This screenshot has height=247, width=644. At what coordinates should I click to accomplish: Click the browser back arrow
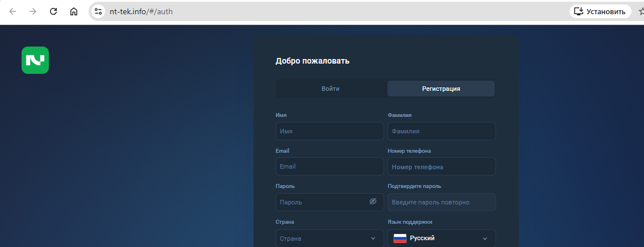coord(12,11)
